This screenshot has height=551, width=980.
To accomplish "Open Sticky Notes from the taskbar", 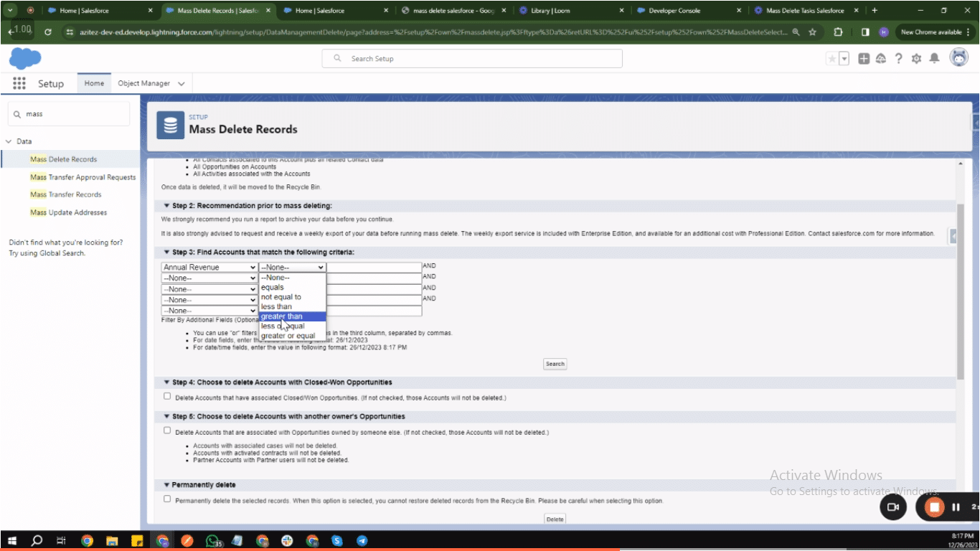I will point(137,541).
